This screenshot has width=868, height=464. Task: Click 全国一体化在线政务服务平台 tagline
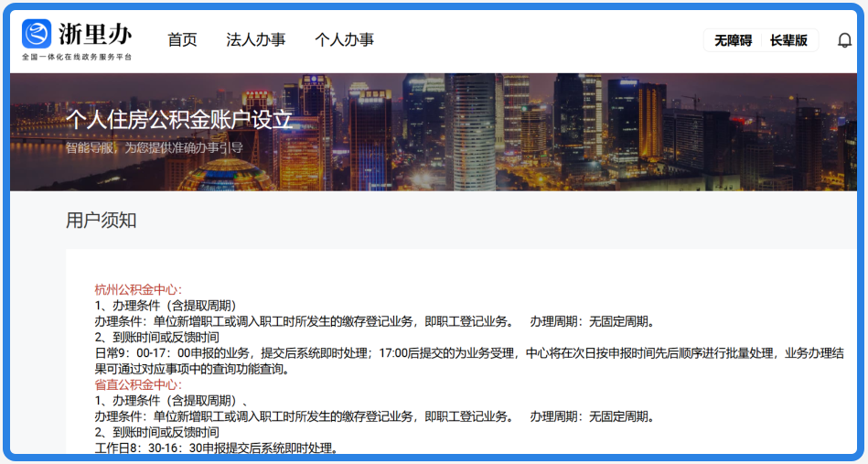tap(77, 57)
